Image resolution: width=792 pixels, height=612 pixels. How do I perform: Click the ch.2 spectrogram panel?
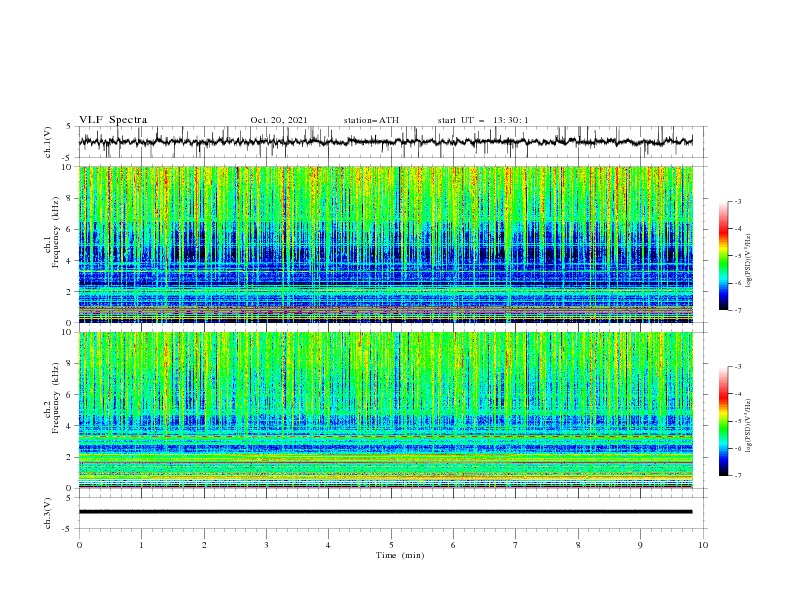click(386, 410)
